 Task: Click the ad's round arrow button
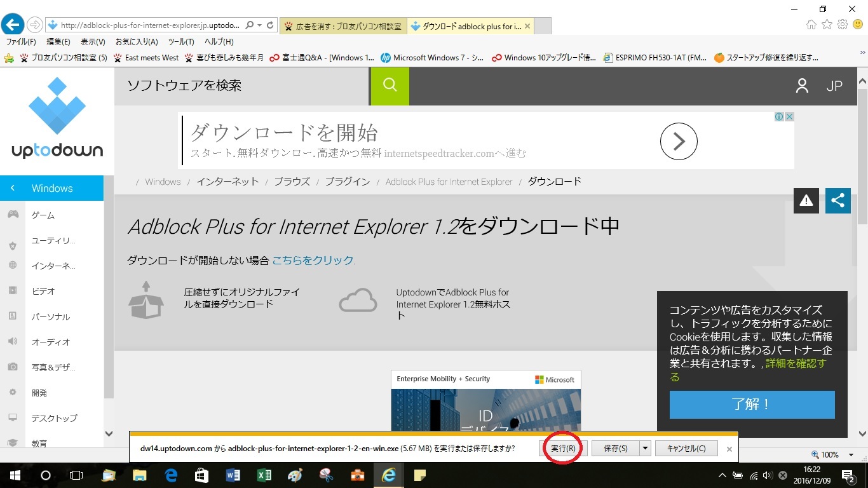point(679,141)
